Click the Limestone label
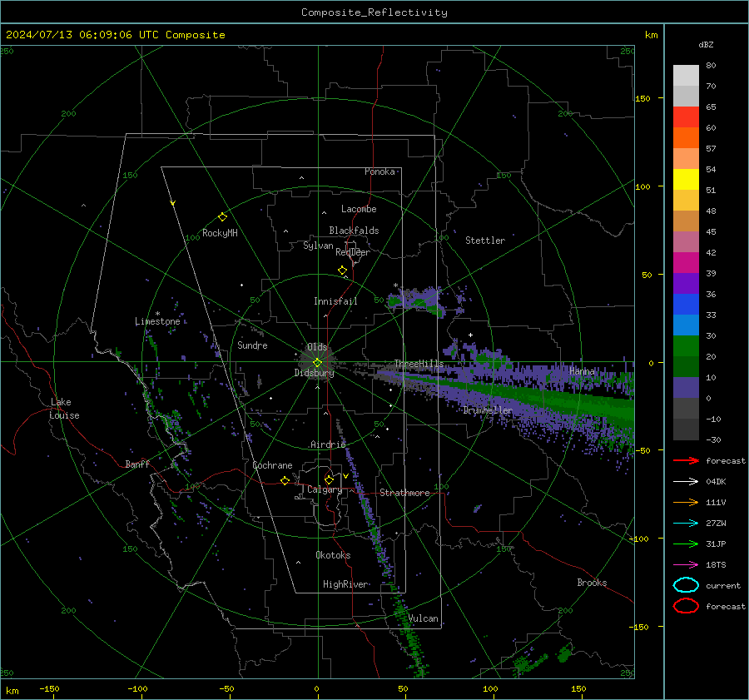This screenshot has height=700, width=749. click(157, 321)
